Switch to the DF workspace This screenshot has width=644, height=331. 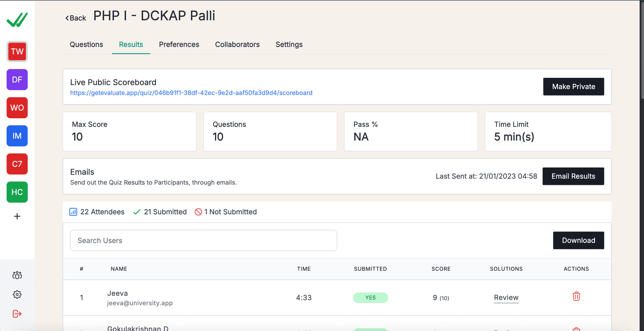tap(17, 80)
